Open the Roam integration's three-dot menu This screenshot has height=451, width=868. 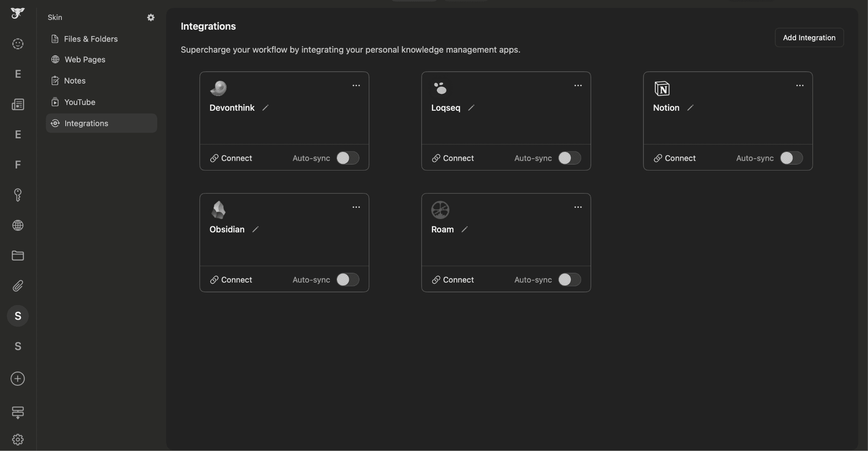pyautogui.click(x=578, y=207)
